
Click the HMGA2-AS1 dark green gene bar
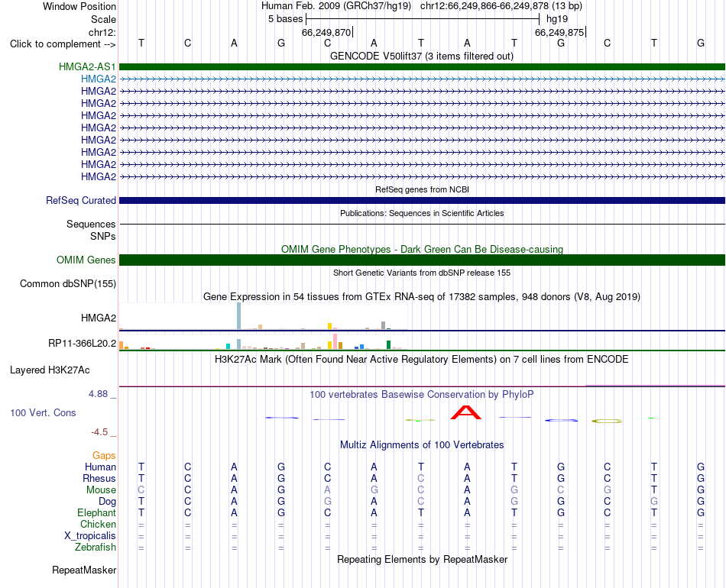pyautogui.click(x=422, y=66)
